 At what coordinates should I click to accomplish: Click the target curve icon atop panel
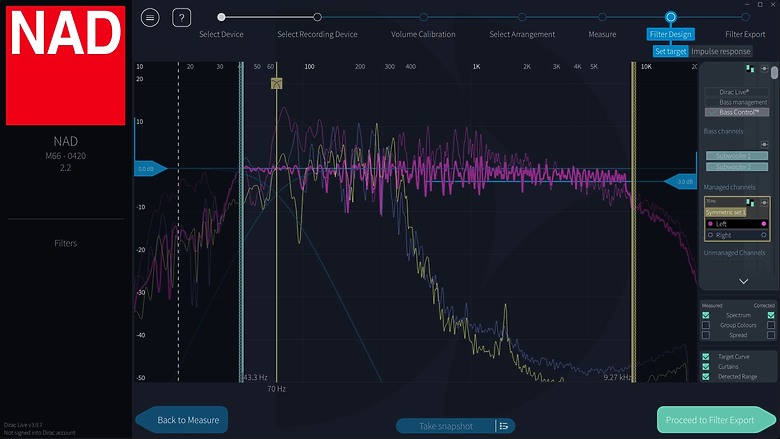click(x=750, y=69)
